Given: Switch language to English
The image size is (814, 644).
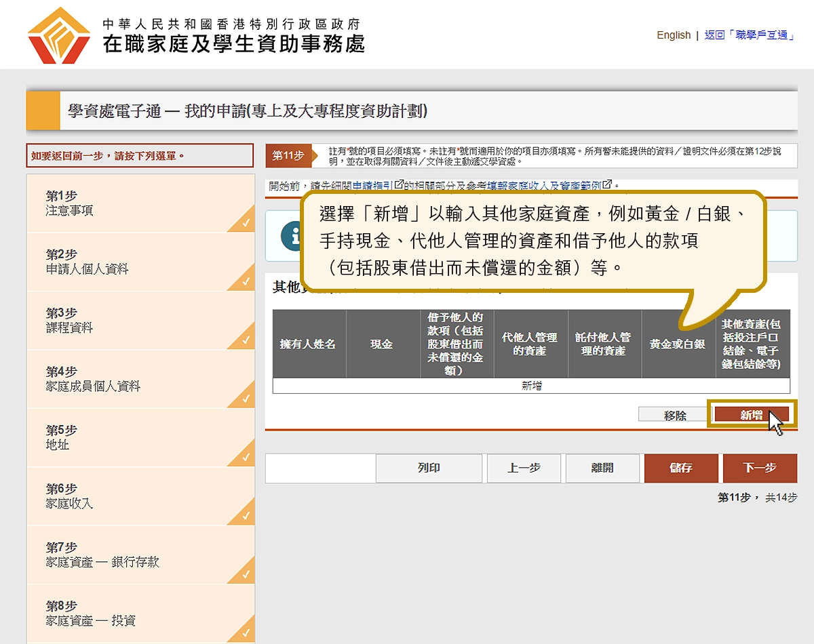Looking at the screenshot, I should [673, 35].
